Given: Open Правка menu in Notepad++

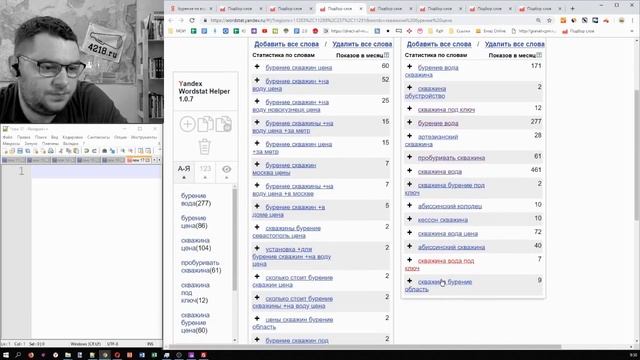Looking at the screenshot, I should tap(24, 137).
